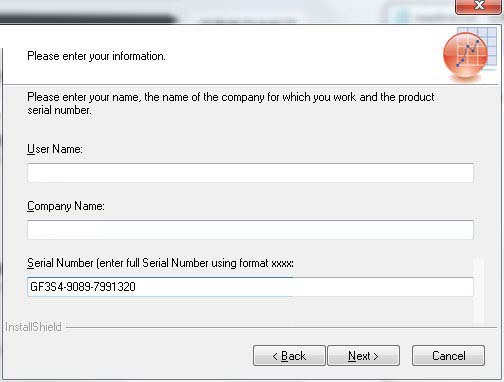Proceed using the Next > button
This screenshot has height=382, width=504.
click(363, 356)
